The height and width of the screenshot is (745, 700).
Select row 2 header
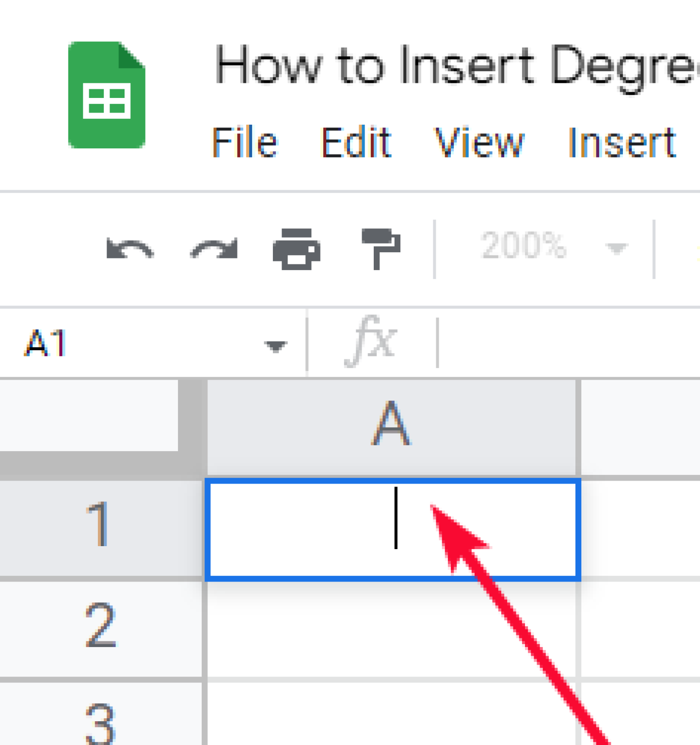(x=101, y=629)
